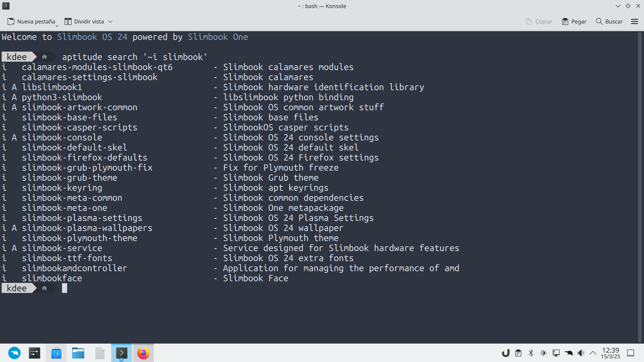Open Bluetooth tray applet

(531, 353)
